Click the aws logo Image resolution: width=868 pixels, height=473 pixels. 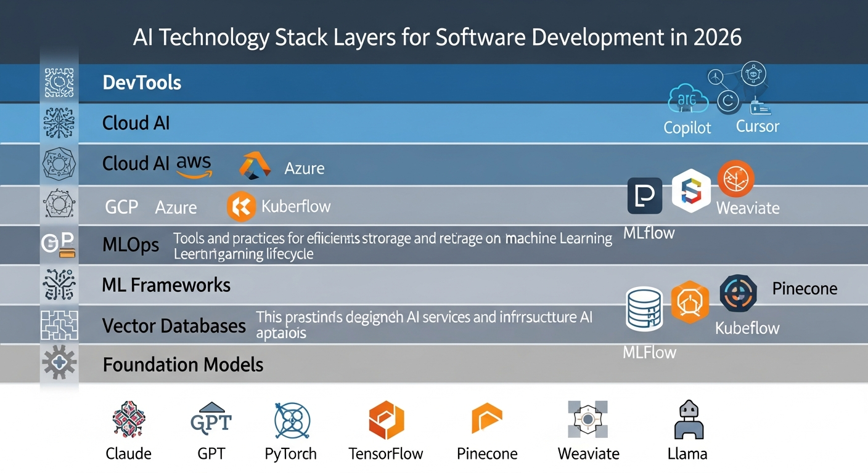194,165
